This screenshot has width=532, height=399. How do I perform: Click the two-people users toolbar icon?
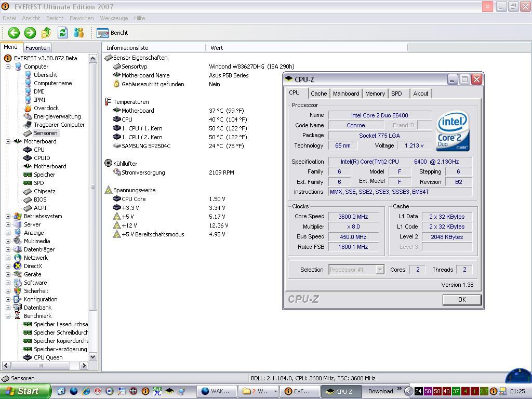click(79, 33)
